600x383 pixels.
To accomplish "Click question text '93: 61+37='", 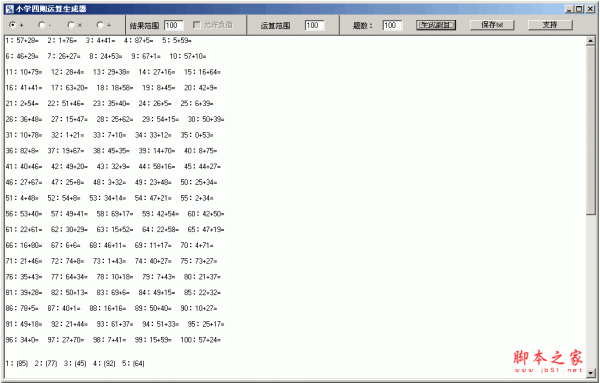I will [115, 324].
